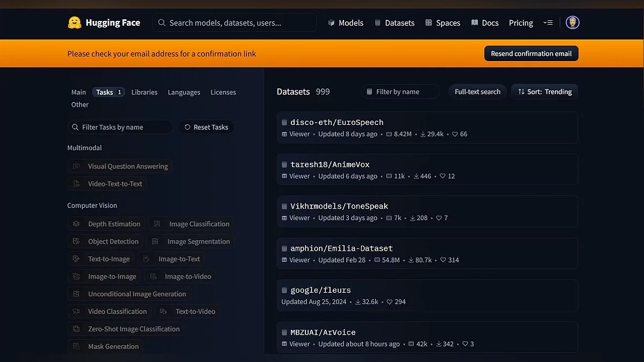Open the amphion/Emilia-Dataset link
This screenshot has width=644, height=362.
pos(341,248)
